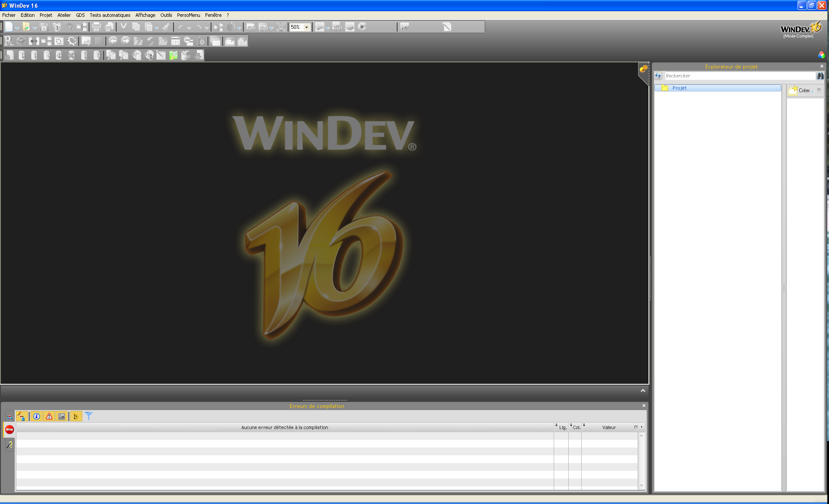The height and width of the screenshot is (504, 829).
Task: Expand the arrow beside the Run icon
Action: coord(327,28)
